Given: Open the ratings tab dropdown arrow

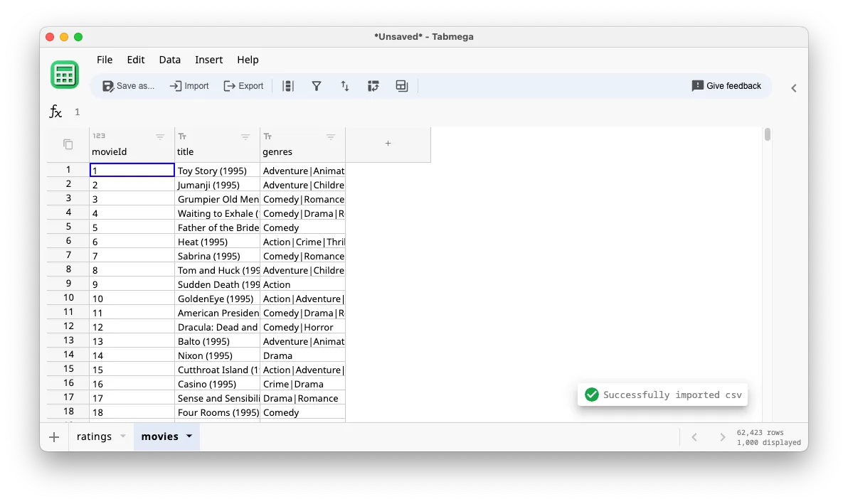Looking at the screenshot, I should point(122,436).
